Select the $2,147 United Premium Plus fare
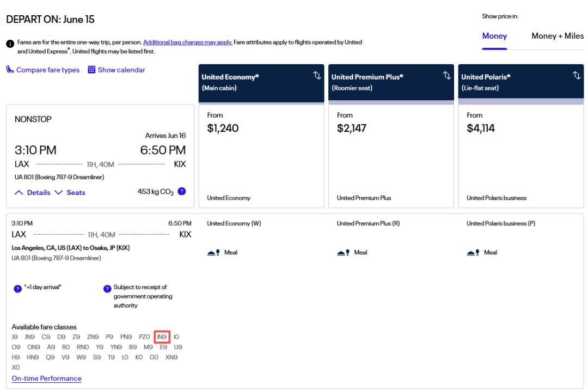The image size is (588, 391). point(391,156)
